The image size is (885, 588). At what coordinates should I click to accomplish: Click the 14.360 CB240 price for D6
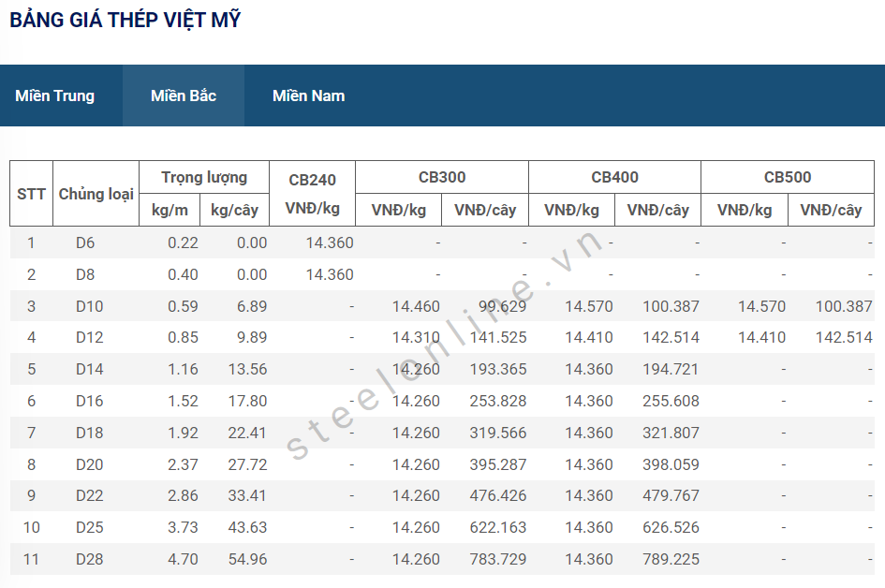[x=330, y=243]
